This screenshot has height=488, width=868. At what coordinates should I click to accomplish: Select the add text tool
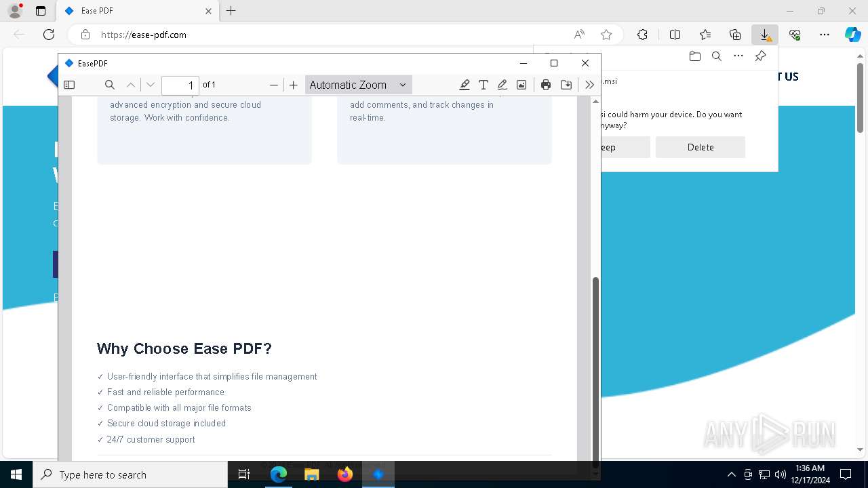click(x=484, y=85)
